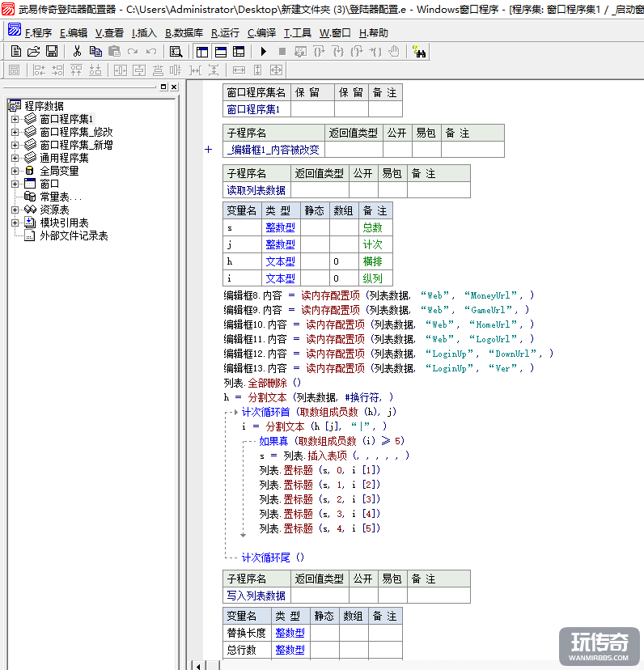Viewport: 644px width, 670px height.
Task: Create a new file from the toolbar
Action: [16, 52]
